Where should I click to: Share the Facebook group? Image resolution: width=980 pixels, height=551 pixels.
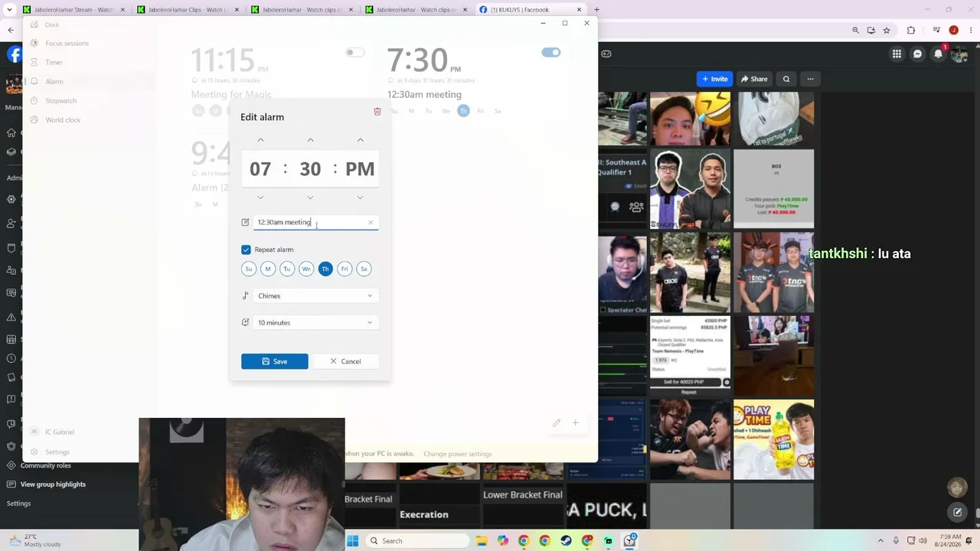click(x=753, y=79)
